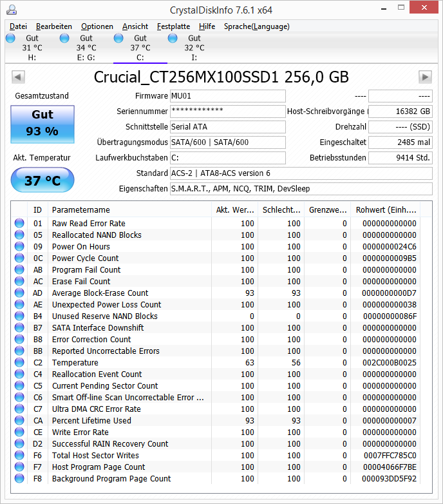443x504 pixels.
Task: Click status icon of Write Error Rate
Action: coord(19,432)
